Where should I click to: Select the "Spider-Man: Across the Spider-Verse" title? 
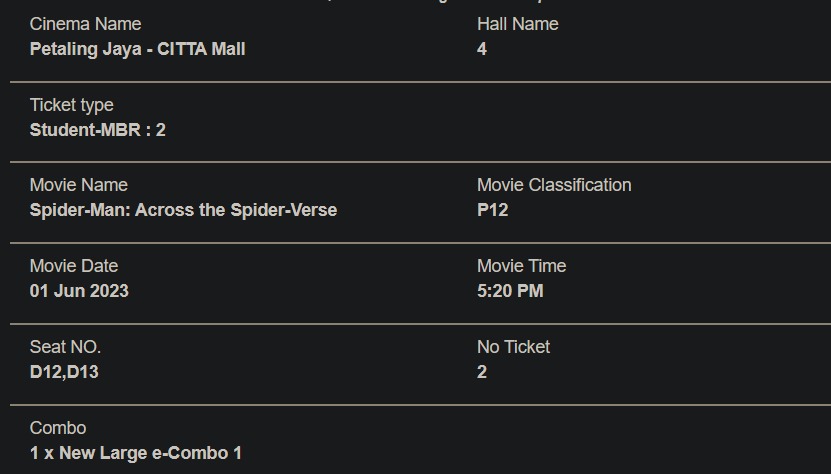click(183, 210)
